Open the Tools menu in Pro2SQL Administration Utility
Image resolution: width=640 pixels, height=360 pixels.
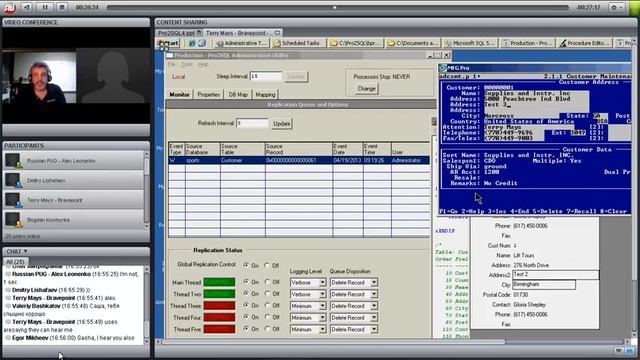tap(187, 64)
